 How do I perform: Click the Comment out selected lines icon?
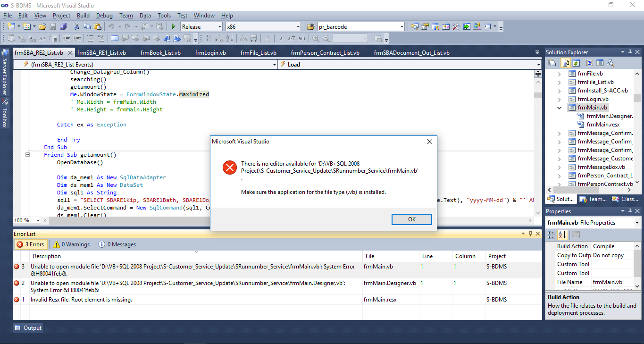[x=90, y=38]
